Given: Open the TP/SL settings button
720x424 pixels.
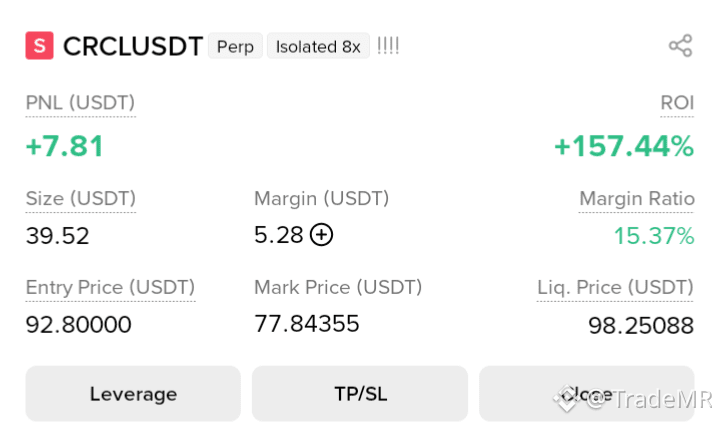Looking at the screenshot, I should click(360, 394).
